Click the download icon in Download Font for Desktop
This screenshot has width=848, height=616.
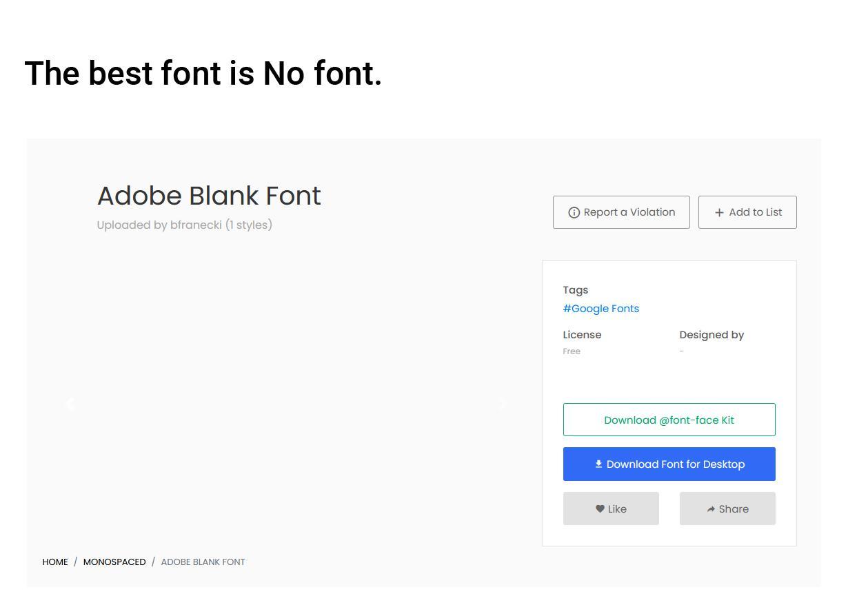click(x=598, y=464)
